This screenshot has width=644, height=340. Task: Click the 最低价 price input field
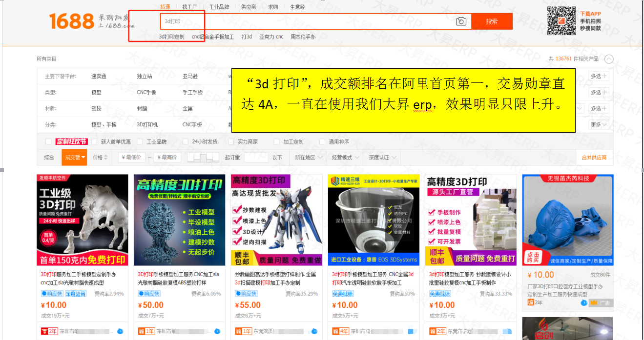132,158
